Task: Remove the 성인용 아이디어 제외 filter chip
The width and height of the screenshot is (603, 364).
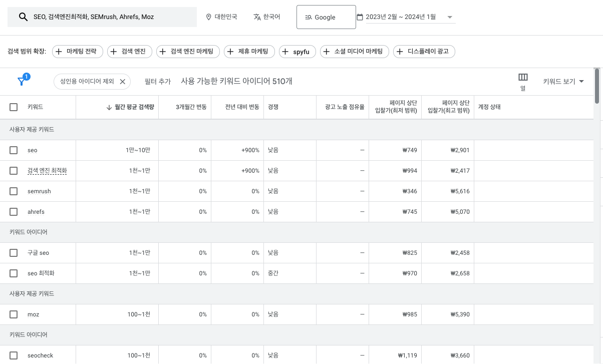Action: point(122,82)
